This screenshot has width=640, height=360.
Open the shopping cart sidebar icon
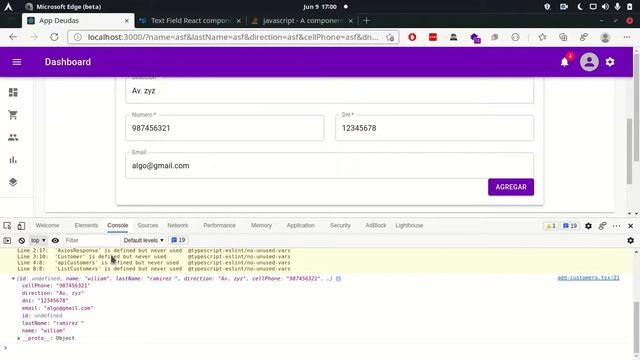[13, 115]
